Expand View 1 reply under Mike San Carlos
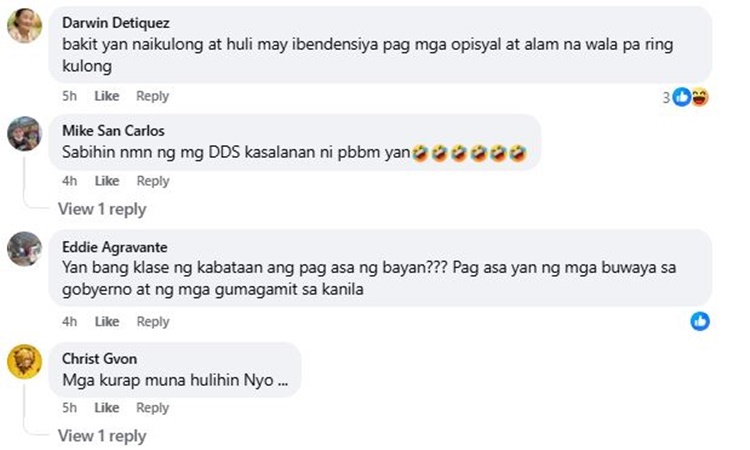The image size is (750, 450). pyautogui.click(x=102, y=209)
